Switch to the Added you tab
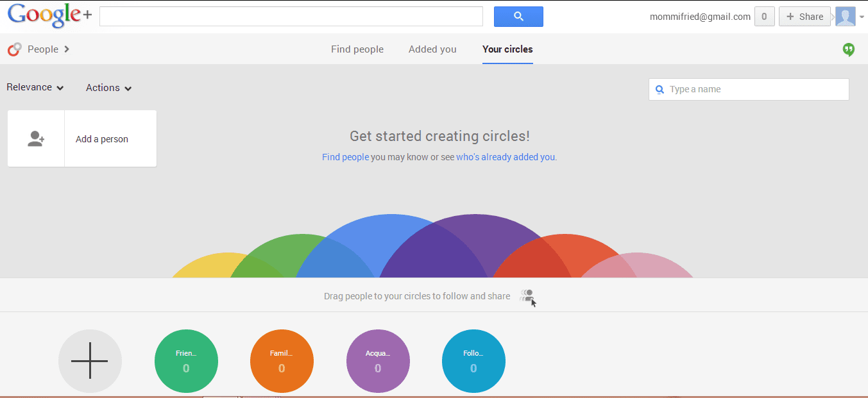 click(432, 49)
